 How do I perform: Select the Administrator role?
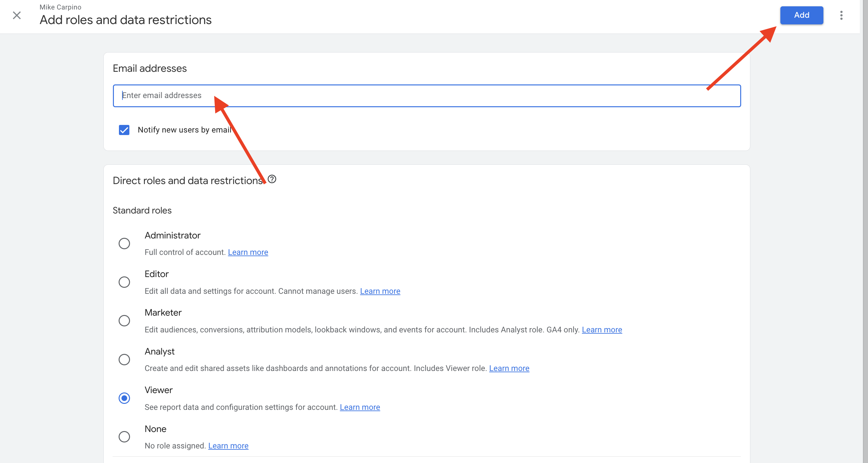(x=124, y=243)
